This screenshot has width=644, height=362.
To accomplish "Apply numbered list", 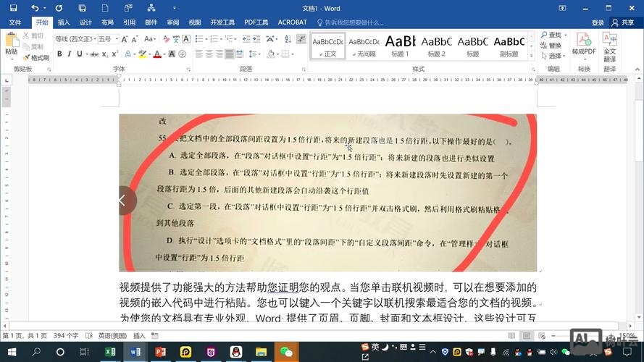I will pyautogui.click(x=214, y=39).
